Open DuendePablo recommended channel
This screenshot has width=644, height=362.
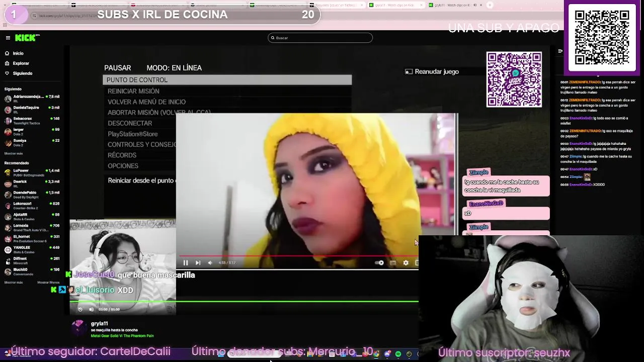32,194
